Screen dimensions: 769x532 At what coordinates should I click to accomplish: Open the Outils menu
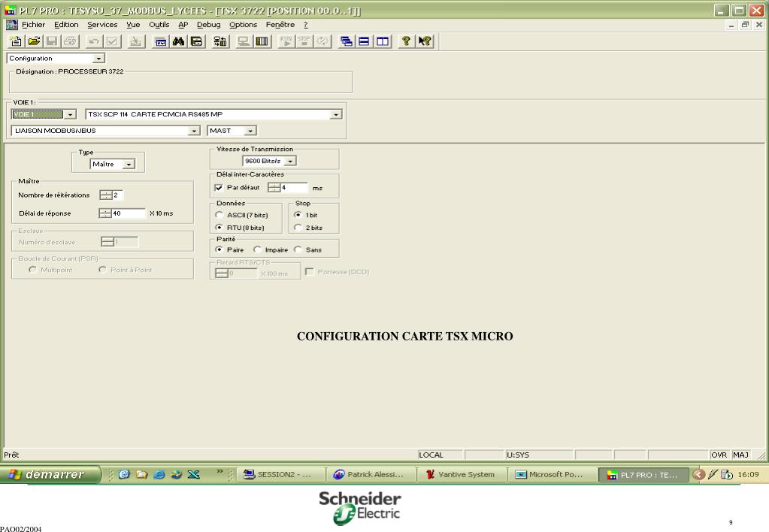(159, 25)
